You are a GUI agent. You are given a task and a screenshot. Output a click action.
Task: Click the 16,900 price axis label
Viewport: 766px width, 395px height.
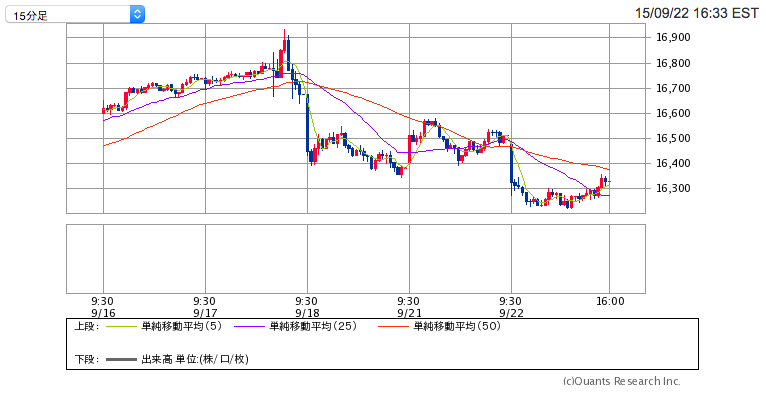[673, 38]
